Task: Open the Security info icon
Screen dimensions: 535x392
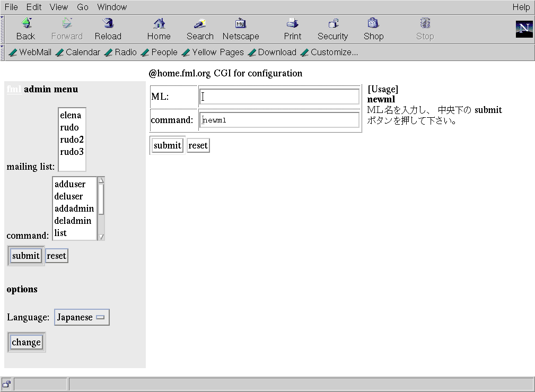Action: (x=332, y=24)
